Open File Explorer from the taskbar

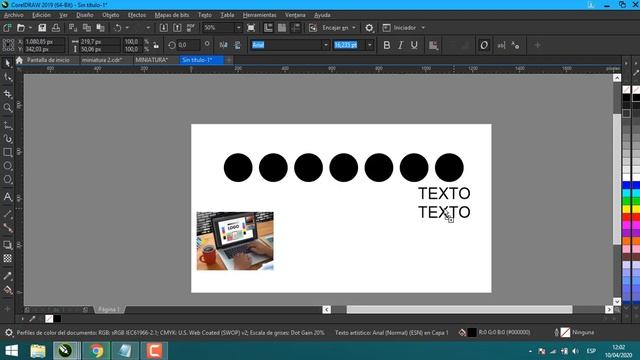(x=38, y=351)
